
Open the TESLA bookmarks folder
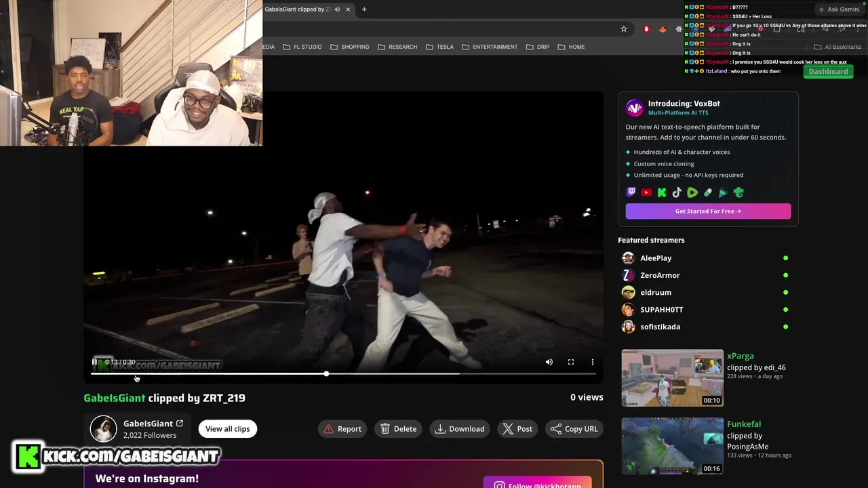pos(439,47)
